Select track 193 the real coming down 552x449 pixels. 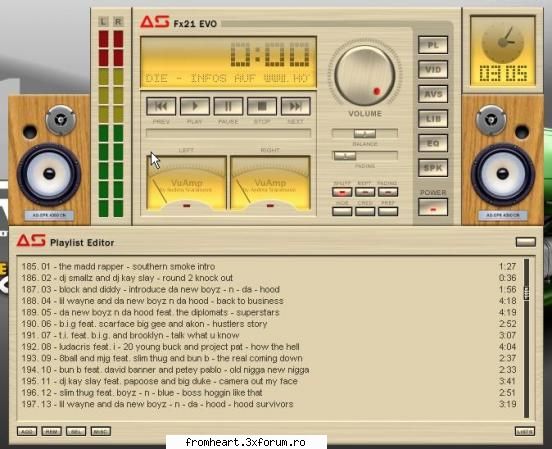click(269, 358)
